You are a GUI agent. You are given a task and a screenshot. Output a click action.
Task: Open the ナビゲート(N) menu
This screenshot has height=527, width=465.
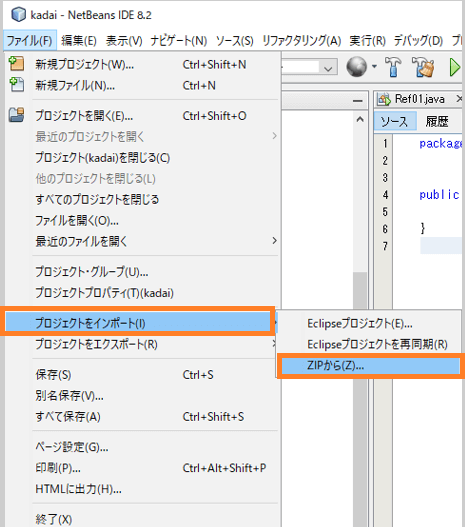pyautogui.click(x=178, y=41)
